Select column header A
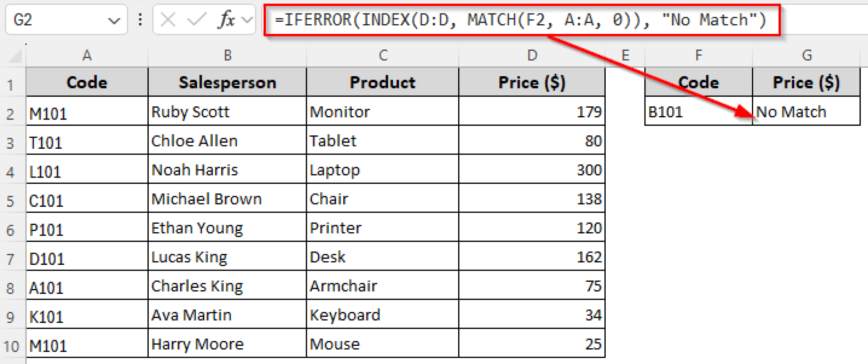This screenshot has width=868, height=364. pos(87,55)
